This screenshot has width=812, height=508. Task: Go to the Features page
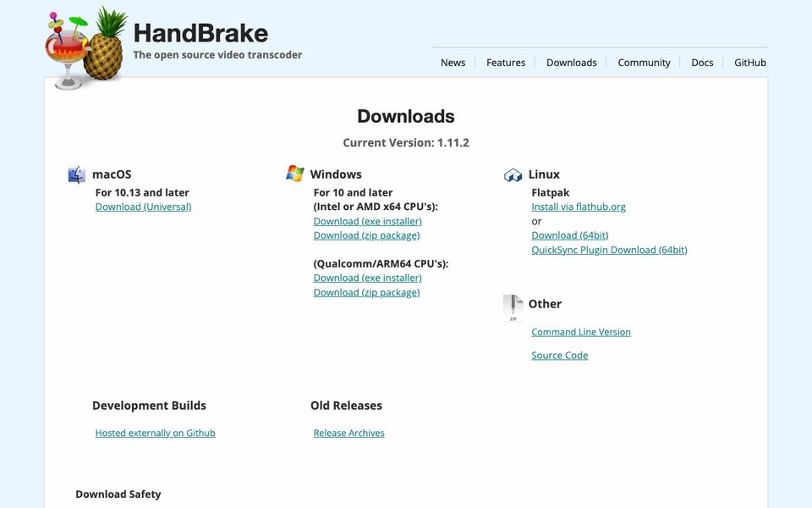click(506, 63)
